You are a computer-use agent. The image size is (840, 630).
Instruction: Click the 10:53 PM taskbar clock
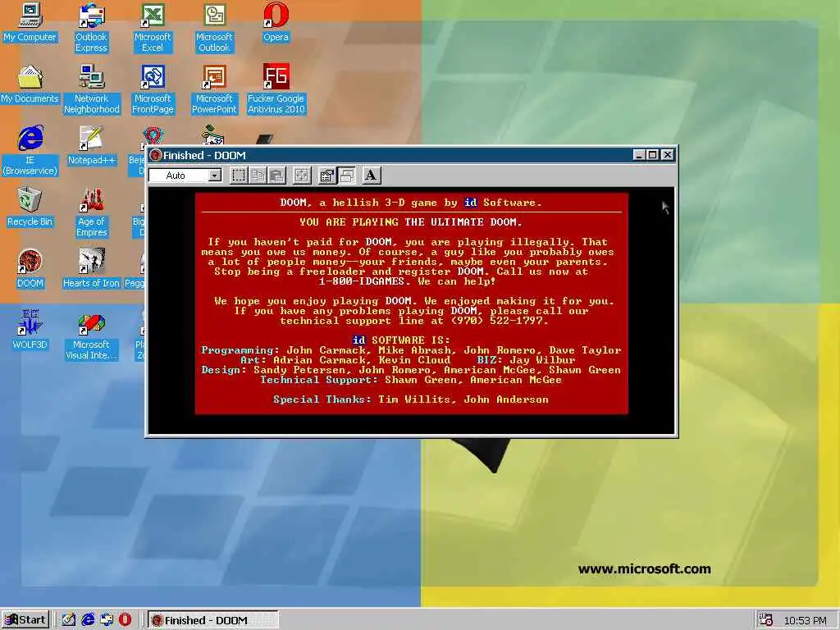(x=805, y=620)
